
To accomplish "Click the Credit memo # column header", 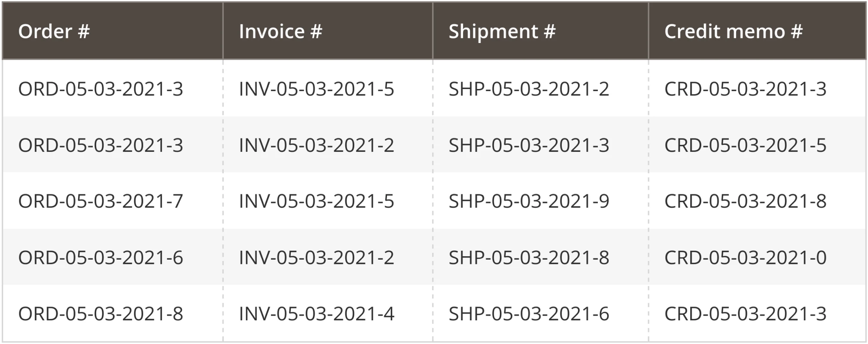I will coord(733,31).
